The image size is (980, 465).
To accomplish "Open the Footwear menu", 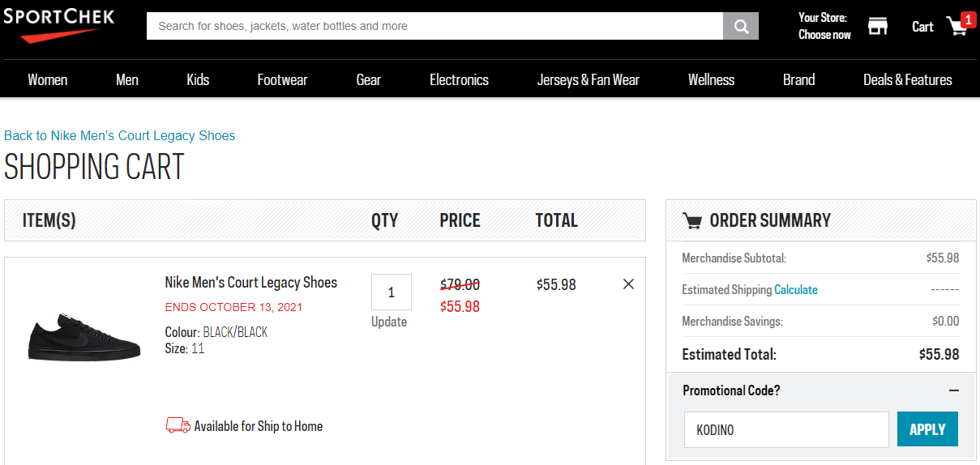I will click(283, 79).
